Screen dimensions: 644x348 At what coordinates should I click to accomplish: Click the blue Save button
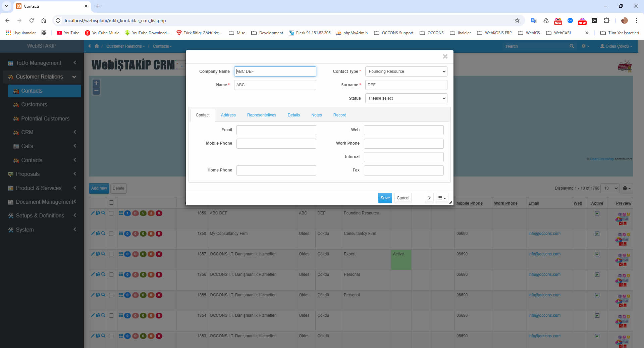(x=385, y=198)
